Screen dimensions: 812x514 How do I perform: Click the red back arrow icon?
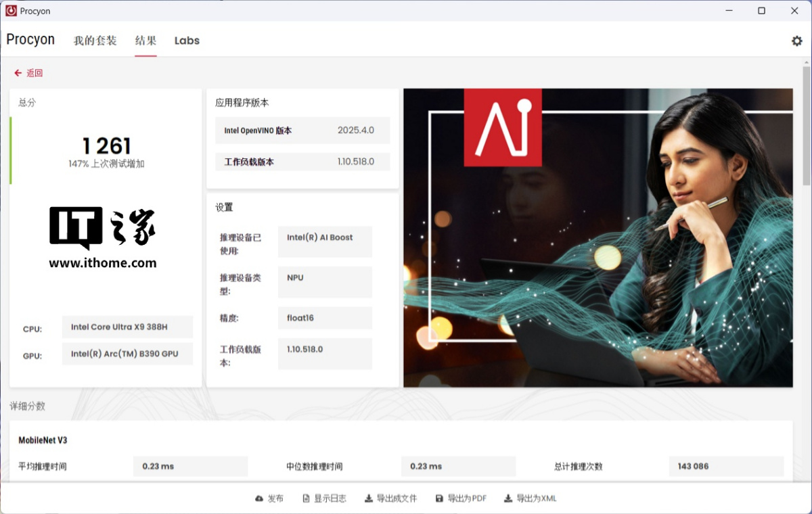coord(18,72)
